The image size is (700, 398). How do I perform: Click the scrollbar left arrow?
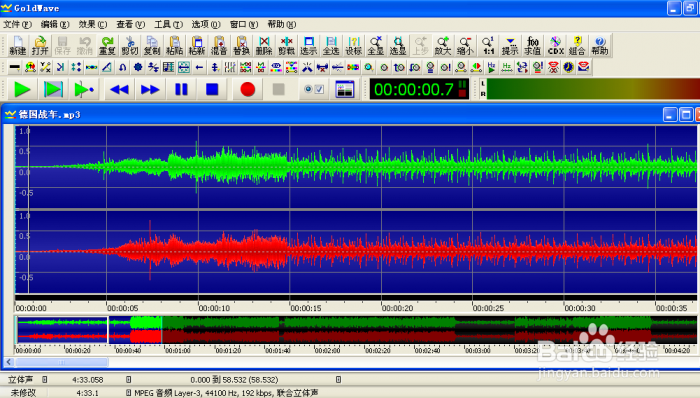coord(9,362)
